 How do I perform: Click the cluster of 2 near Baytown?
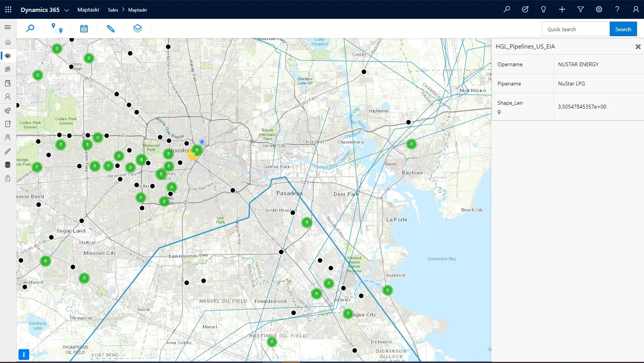point(411,144)
